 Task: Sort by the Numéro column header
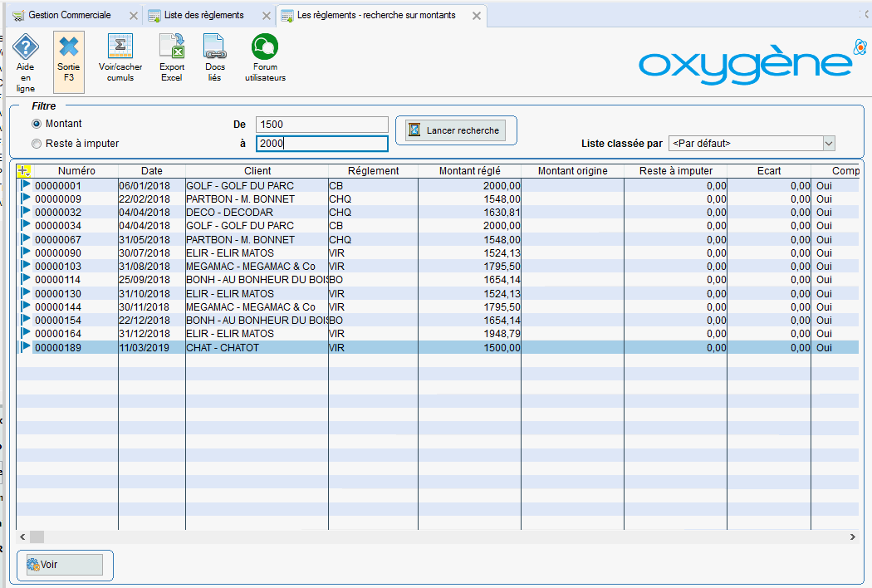(76, 171)
